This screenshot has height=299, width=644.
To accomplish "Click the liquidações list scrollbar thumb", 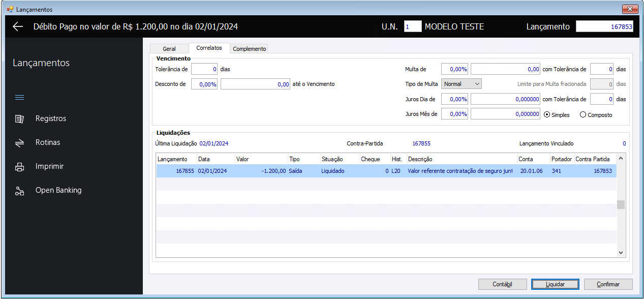I will click(x=621, y=205).
